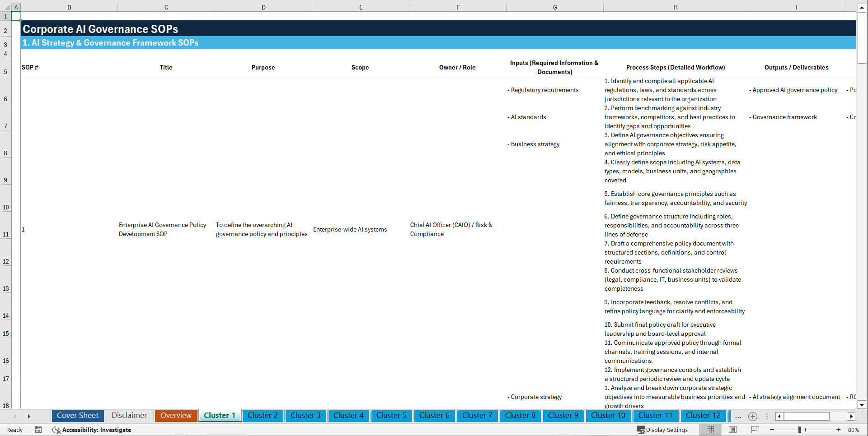Switch to the Cluster 5 sheet tab
Screen dimensions: 868x436
tap(391, 416)
